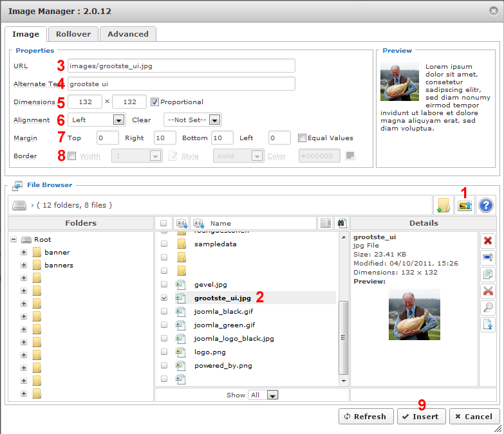Click the file list scroll down arrow
Screen dimensions: 504x434
pyautogui.click(x=344, y=381)
